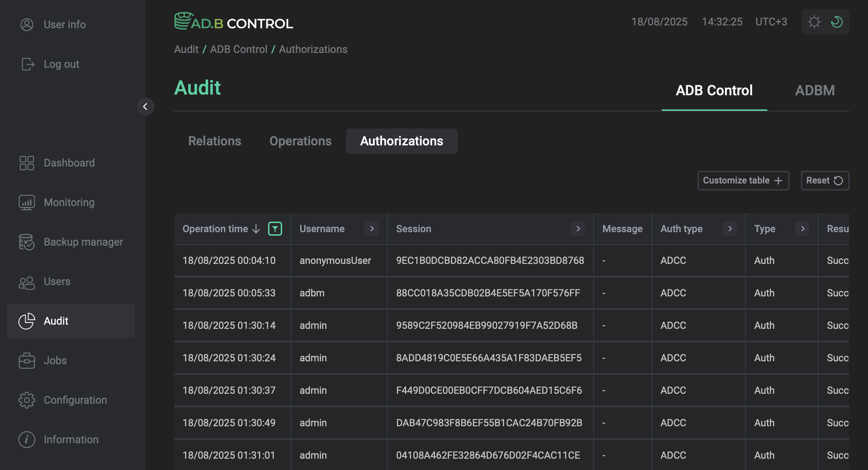Open the filter on Operation time column

point(275,229)
